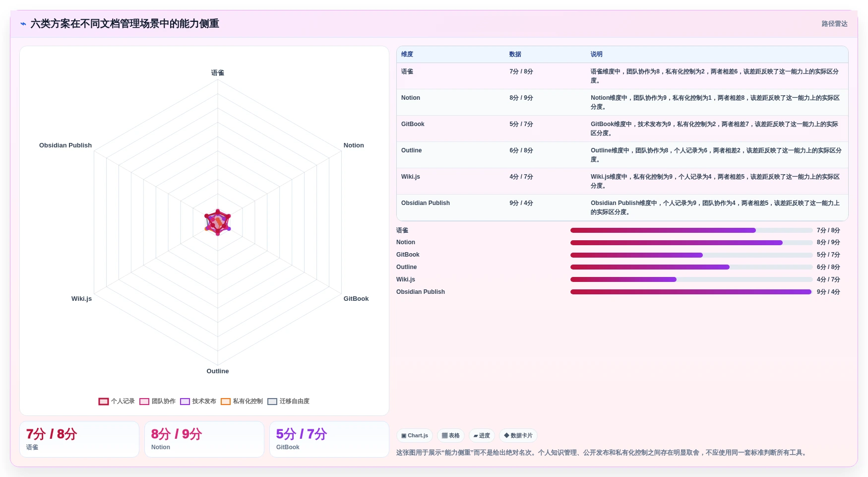
Task: Select the Obsidian Publish table row name
Action: point(426,203)
